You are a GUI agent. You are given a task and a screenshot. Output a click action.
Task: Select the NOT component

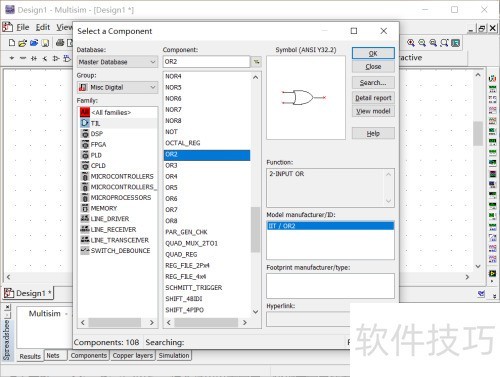(207, 132)
